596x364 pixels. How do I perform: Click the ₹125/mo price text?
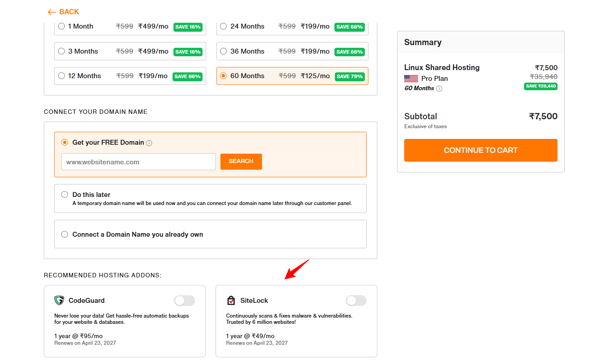pos(315,76)
